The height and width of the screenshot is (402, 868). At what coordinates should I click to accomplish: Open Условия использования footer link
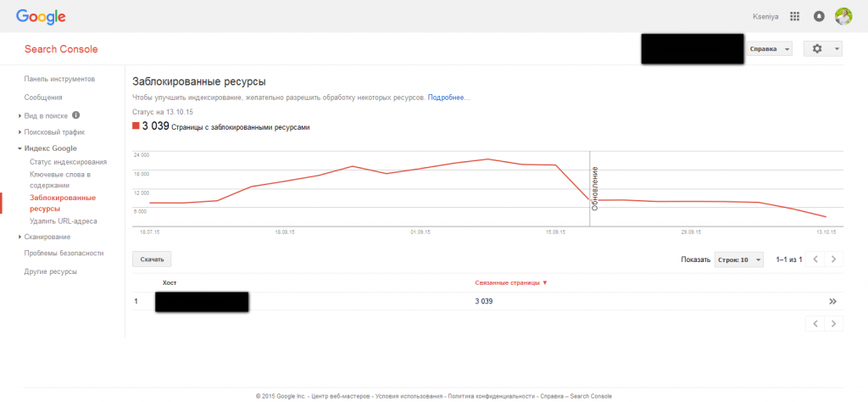(x=409, y=396)
